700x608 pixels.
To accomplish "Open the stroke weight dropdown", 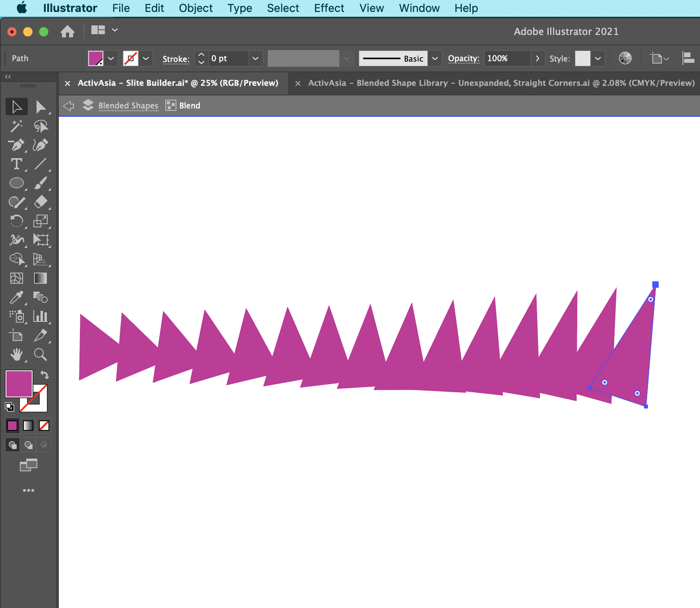I will coord(255,58).
